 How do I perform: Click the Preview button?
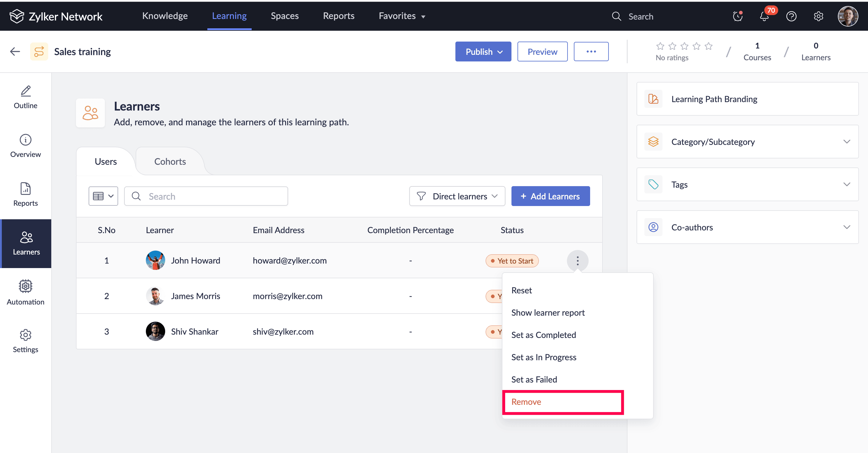point(542,52)
